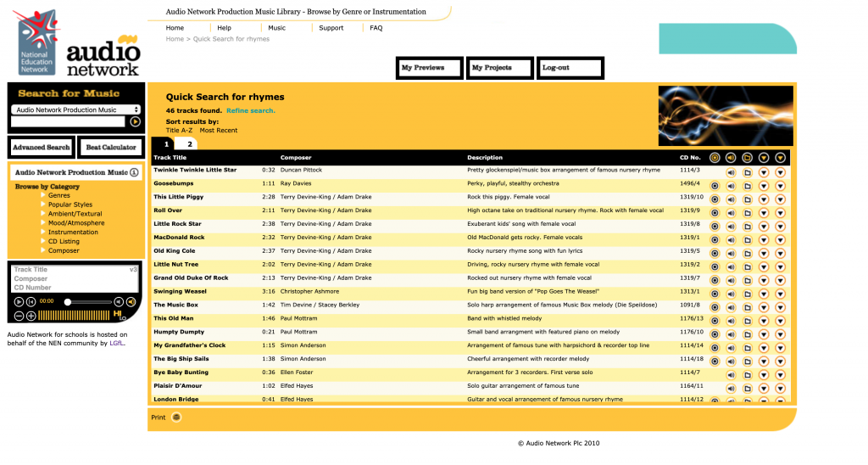868x465 pixels.
Task: Go to results page 2 tab
Action: coord(189,144)
